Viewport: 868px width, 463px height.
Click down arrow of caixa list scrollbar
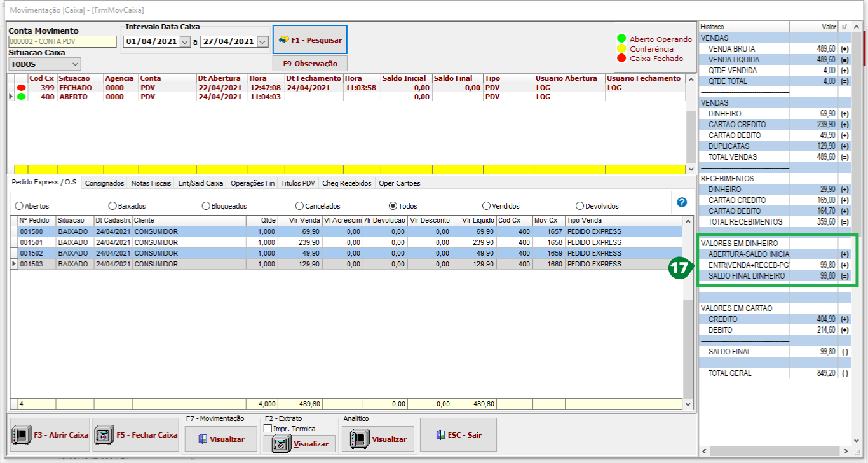pos(691,169)
